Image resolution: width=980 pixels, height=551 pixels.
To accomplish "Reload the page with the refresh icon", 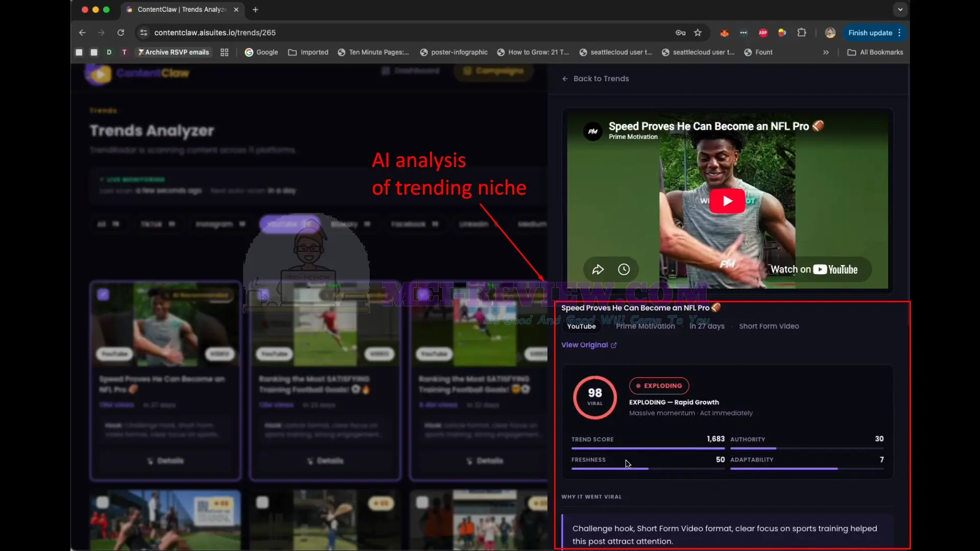I will (121, 33).
